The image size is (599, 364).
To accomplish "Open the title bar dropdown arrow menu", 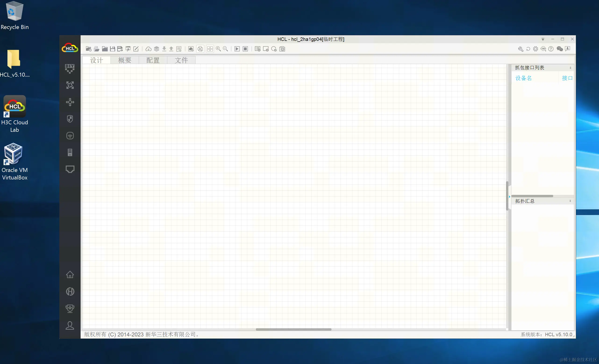I will click(x=543, y=39).
